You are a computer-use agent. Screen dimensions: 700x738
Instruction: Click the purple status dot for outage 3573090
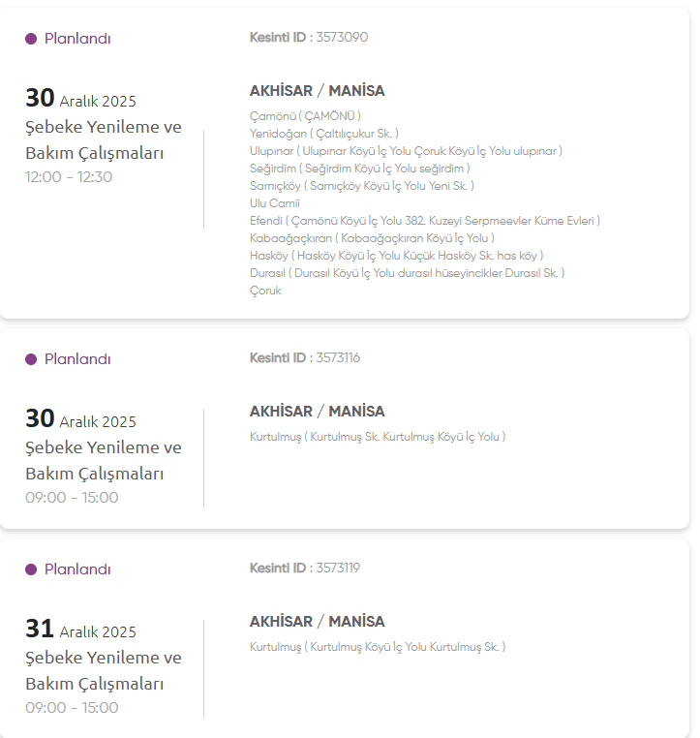pyautogui.click(x=31, y=39)
